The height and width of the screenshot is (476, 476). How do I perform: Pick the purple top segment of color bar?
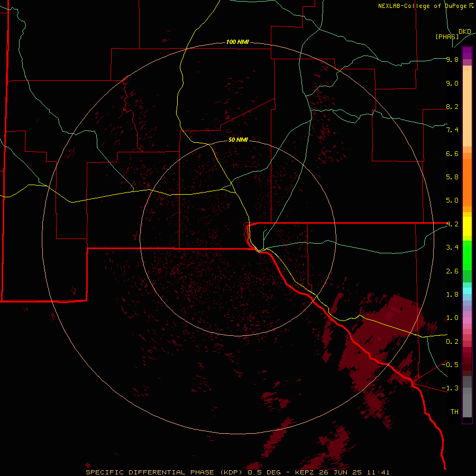click(x=467, y=53)
